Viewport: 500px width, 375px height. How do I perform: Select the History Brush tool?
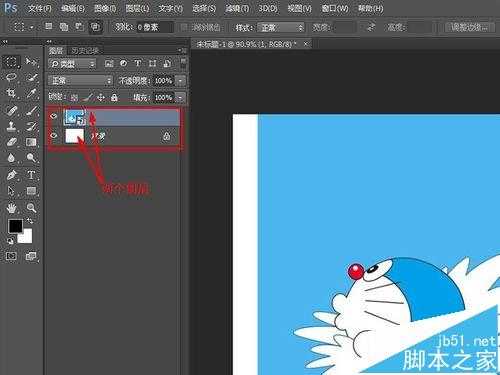pos(31,126)
